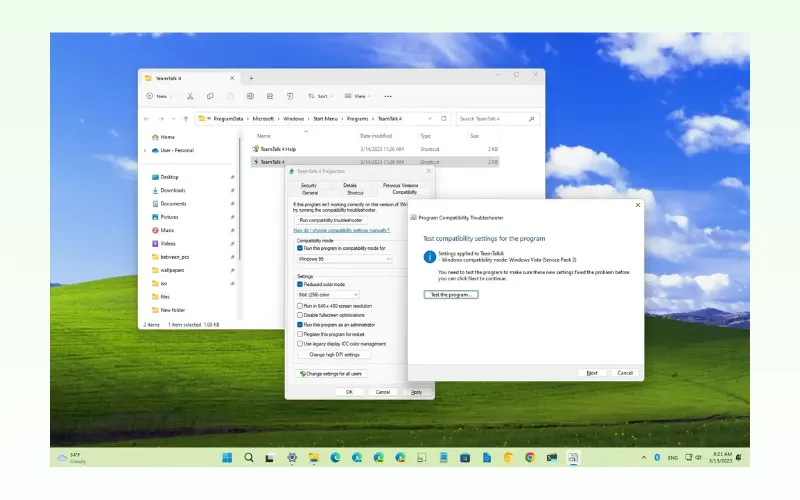Open Terminal on the taskbar
This screenshot has height=500, width=800.
tap(552, 458)
